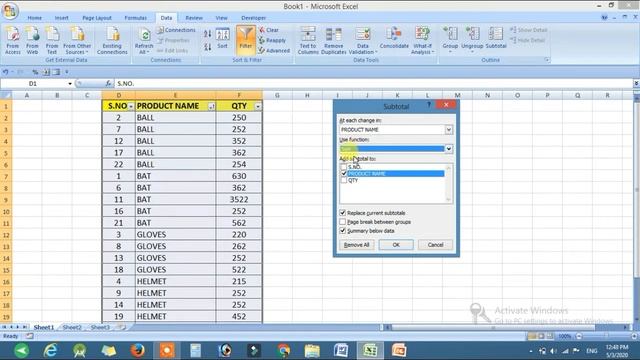This screenshot has height=360, width=640.
Task: Check the S.NO. subtotal checkbox
Action: tap(344, 167)
